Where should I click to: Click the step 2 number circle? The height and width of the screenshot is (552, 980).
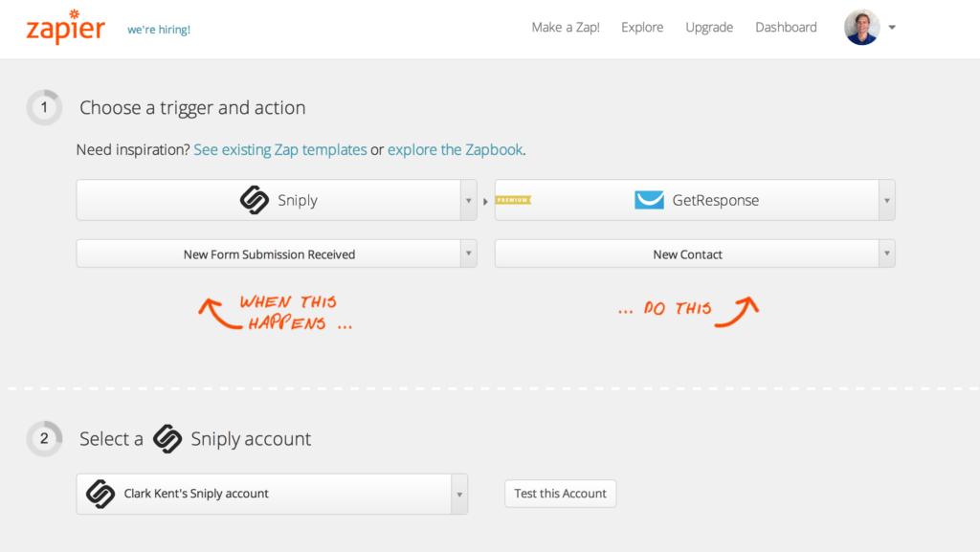44,439
